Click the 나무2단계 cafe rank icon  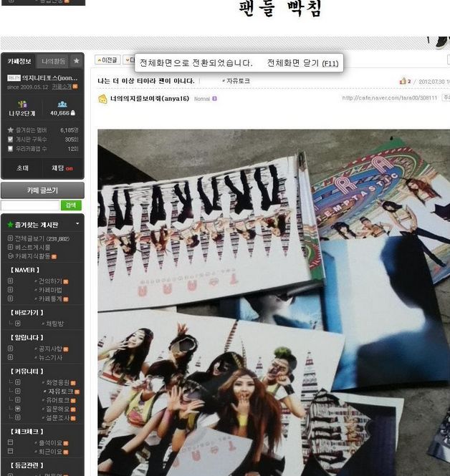tap(22, 105)
